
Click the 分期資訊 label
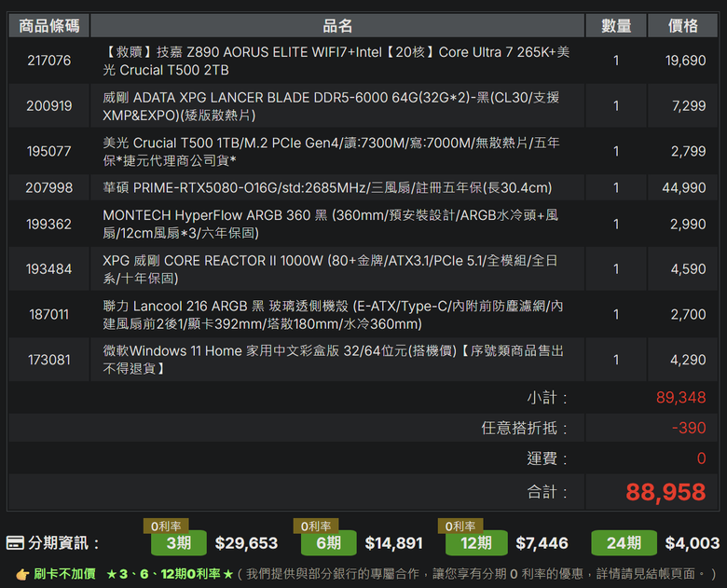(x=63, y=543)
